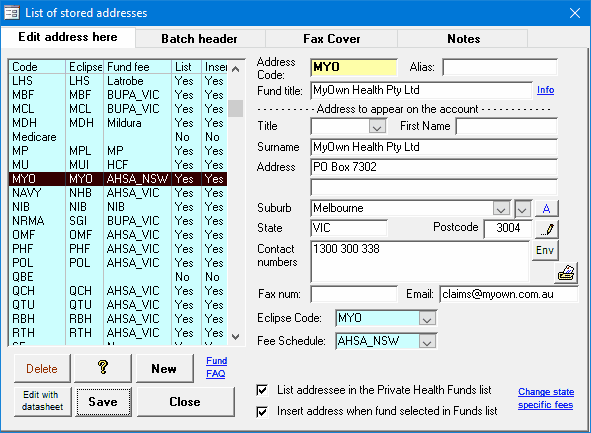Click the Postcode field showing 3004
This screenshot has width=591, height=433.
click(x=508, y=228)
